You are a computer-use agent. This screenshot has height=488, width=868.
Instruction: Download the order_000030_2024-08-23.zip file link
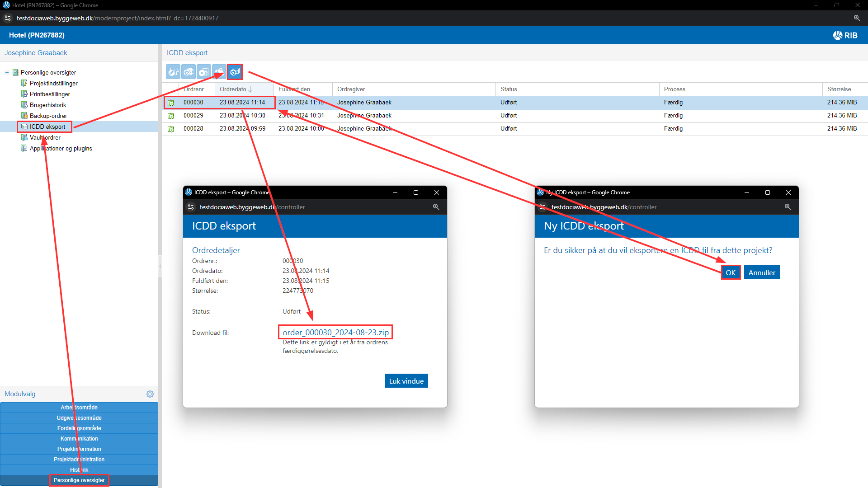(x=335, y=333)
